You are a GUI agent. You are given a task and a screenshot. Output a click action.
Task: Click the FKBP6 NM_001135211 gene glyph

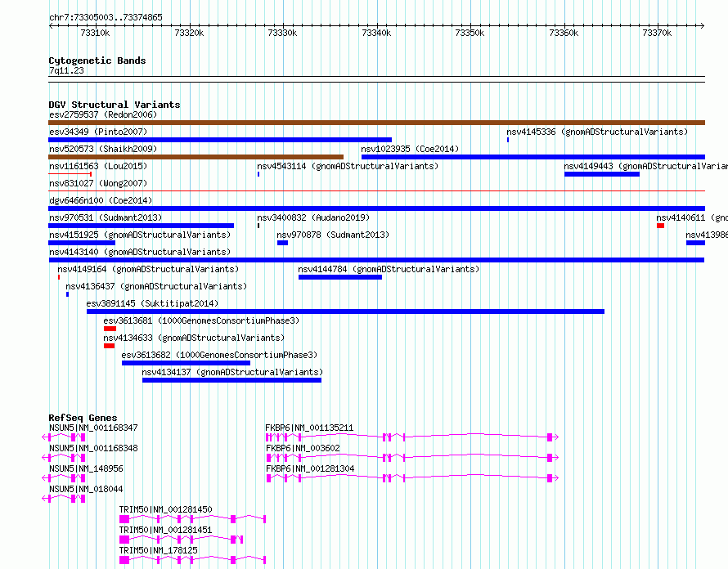click(412, 437)
